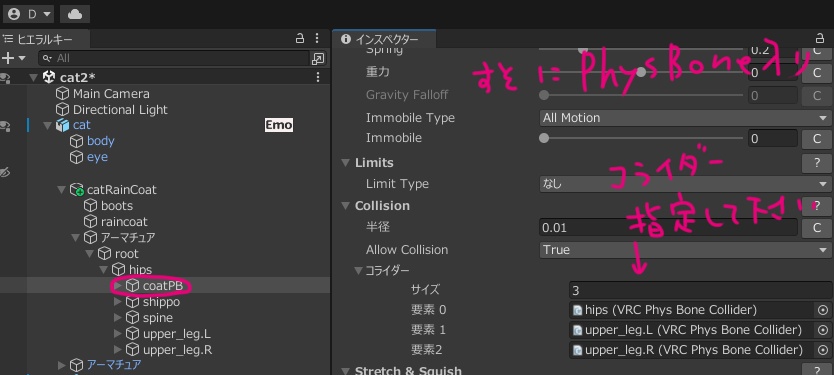Open the cat2 scene options menu
This screenshot has width=834, height=375.
(318, 78)
